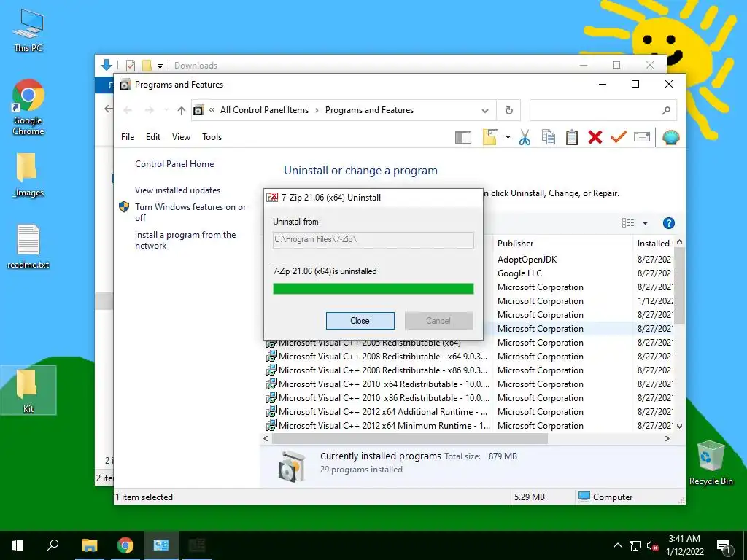Open Chrome from the taskbar

pos(125,545)
